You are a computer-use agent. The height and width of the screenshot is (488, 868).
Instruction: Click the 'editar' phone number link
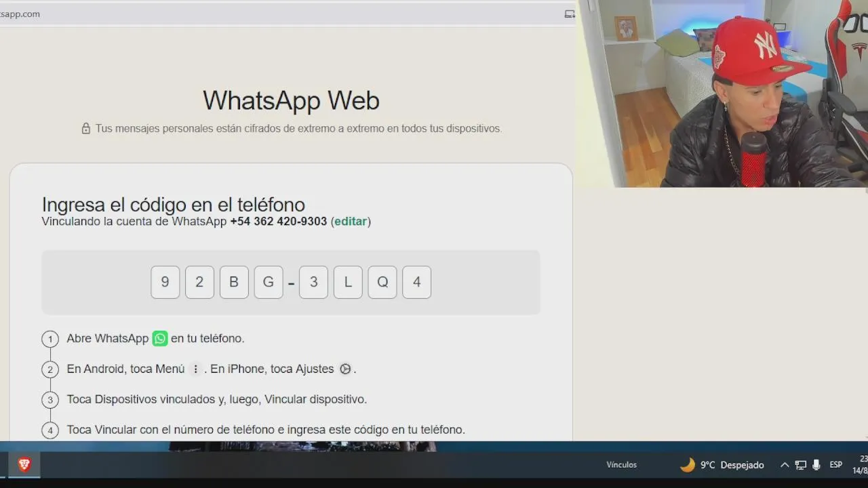(x=351, y=222)
